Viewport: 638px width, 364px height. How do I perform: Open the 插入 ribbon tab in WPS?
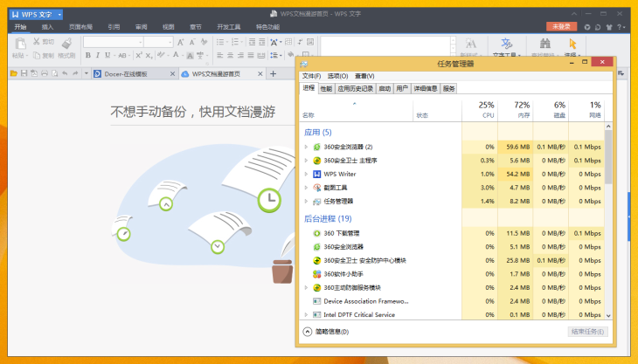click(x=47, y=27)
